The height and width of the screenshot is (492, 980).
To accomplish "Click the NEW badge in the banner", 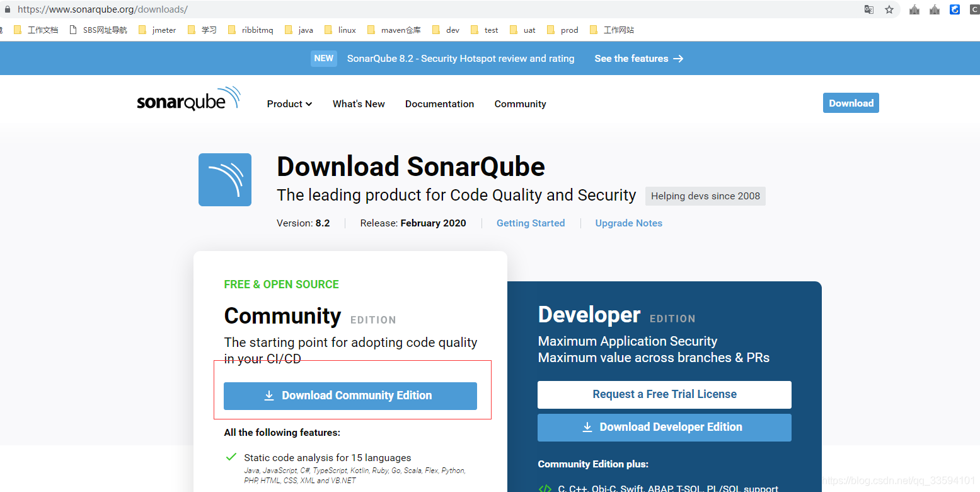I will click(x=324, y=58).
